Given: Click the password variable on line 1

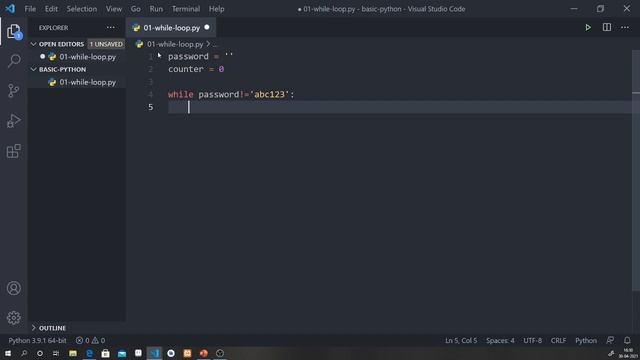Looking at the screenshot, I should point(188,56).
